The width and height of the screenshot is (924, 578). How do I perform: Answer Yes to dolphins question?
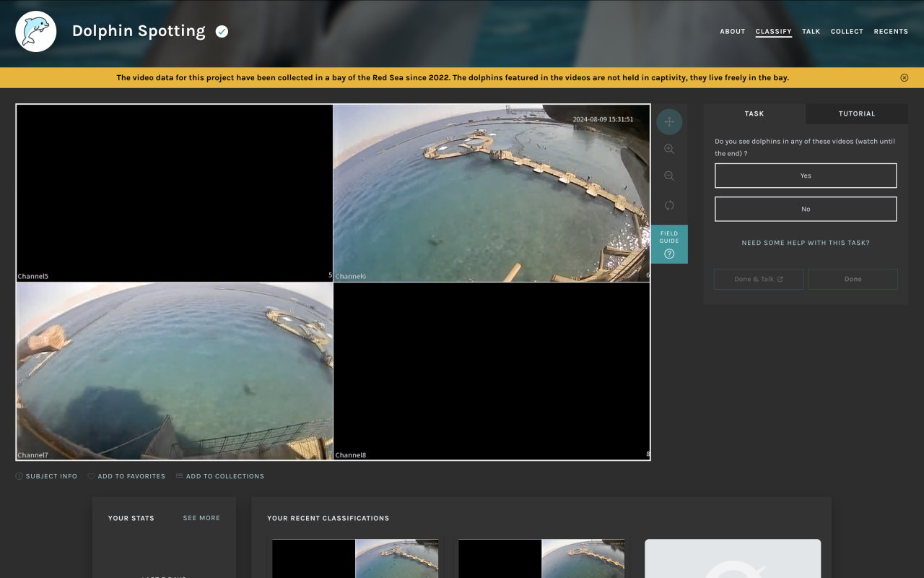tap(806, 176)
